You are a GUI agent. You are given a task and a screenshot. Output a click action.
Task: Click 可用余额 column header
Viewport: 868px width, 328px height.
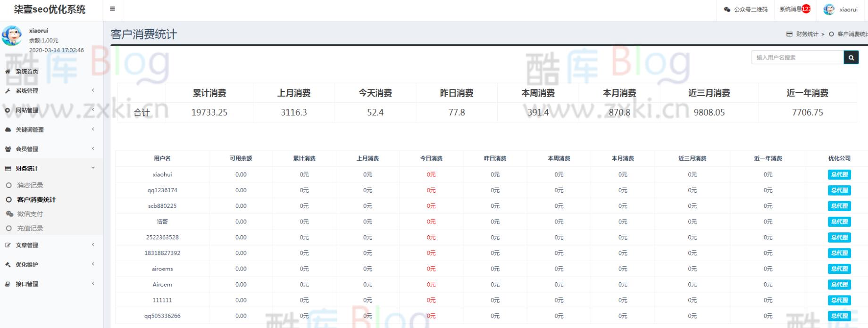click(241, 158)
